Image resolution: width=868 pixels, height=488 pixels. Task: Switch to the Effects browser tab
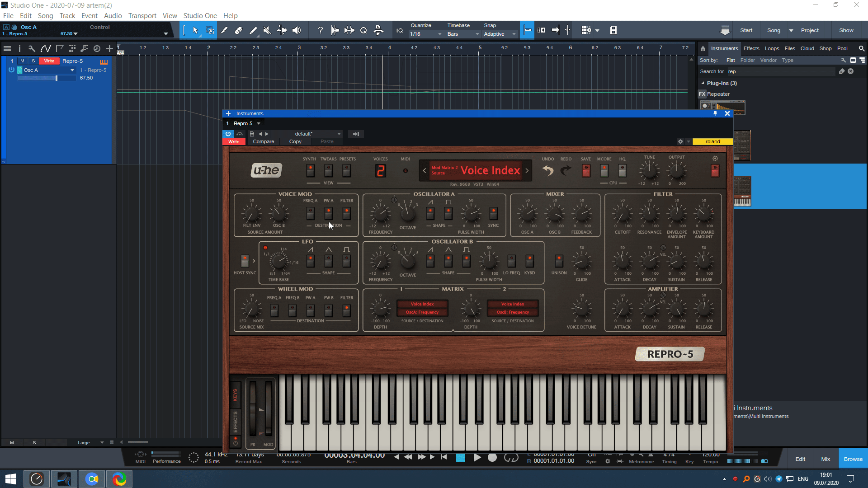[x=751, y=48]
